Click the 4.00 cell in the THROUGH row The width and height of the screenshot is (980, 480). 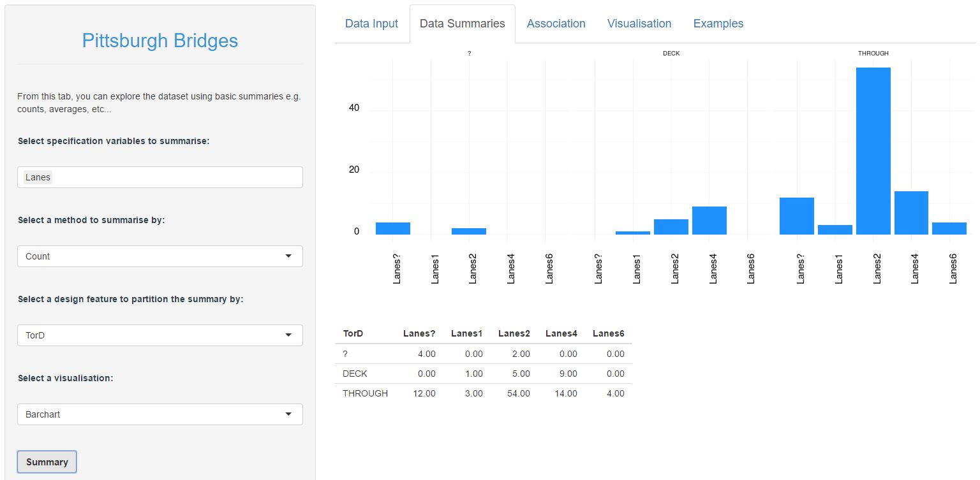point(616,393)
